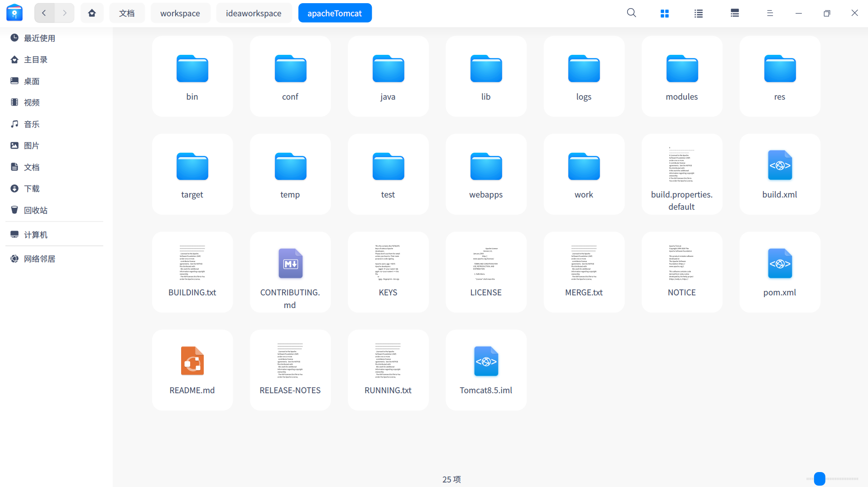
Task: Go forward with the right arrow button
Action: point(65,13)
